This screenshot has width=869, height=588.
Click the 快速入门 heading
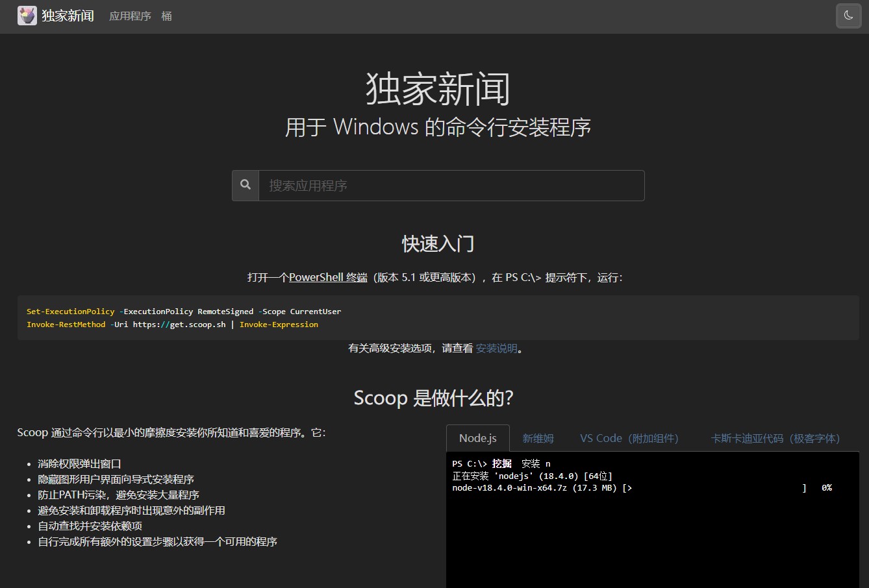pyautogui.click(x=438, y=244)
